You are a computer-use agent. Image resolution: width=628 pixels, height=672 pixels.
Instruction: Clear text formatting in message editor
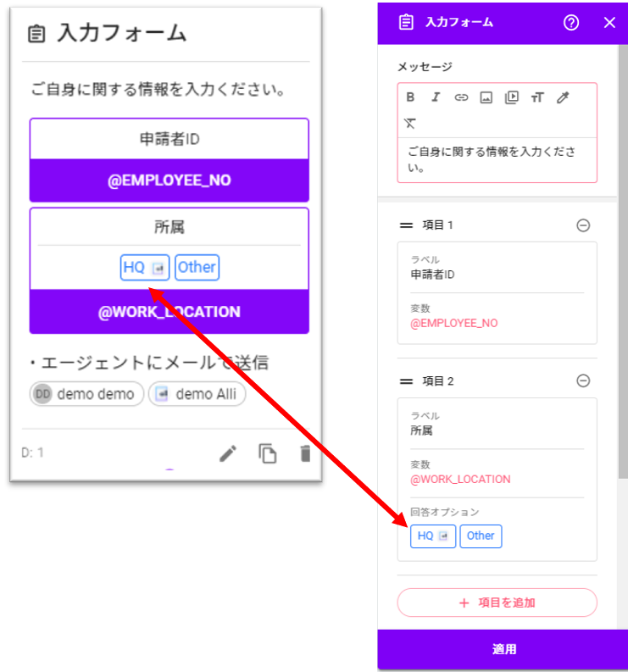(410, 124)
